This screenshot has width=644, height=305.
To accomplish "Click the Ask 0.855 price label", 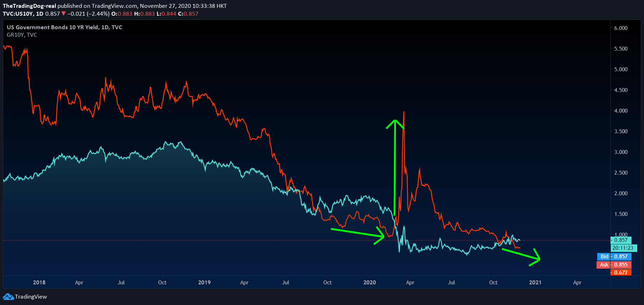I will (614, 265).
